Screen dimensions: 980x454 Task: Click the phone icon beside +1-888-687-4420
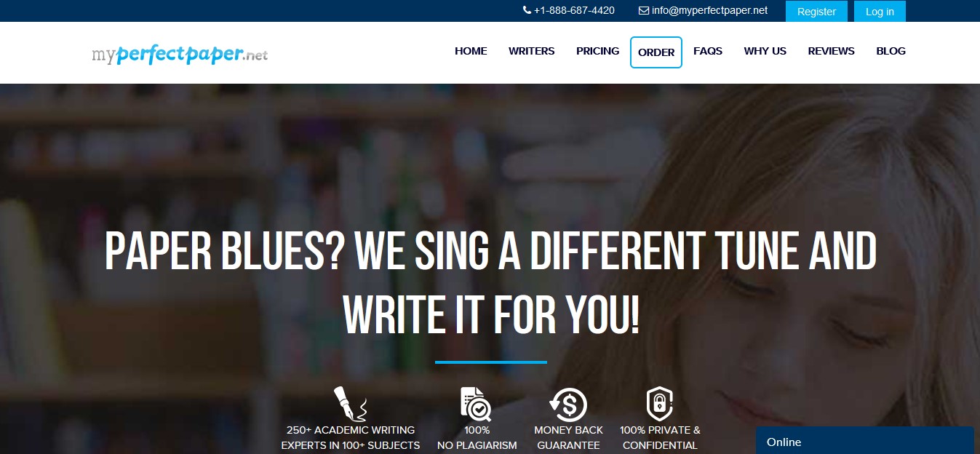pyautogui.click(x=527, y=10)
